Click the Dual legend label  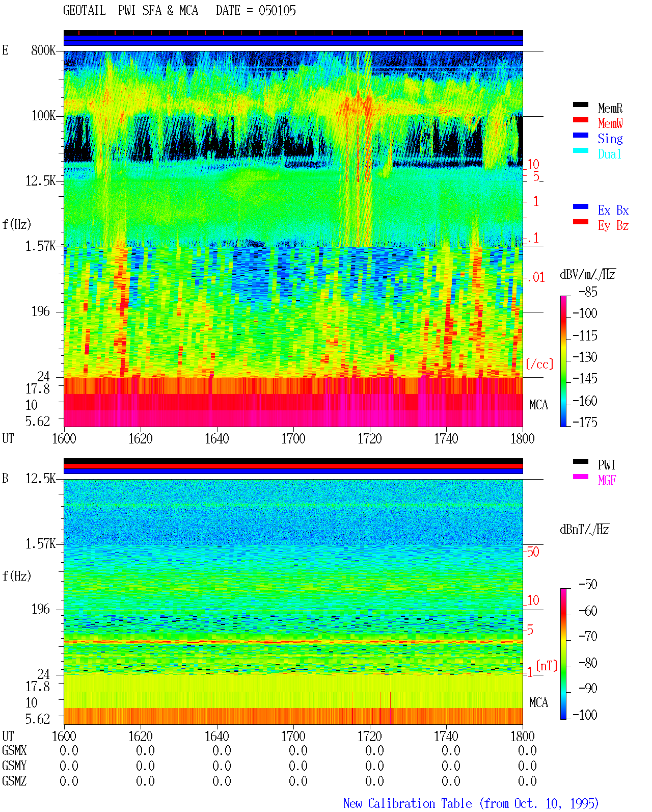(x=610, y=154)
